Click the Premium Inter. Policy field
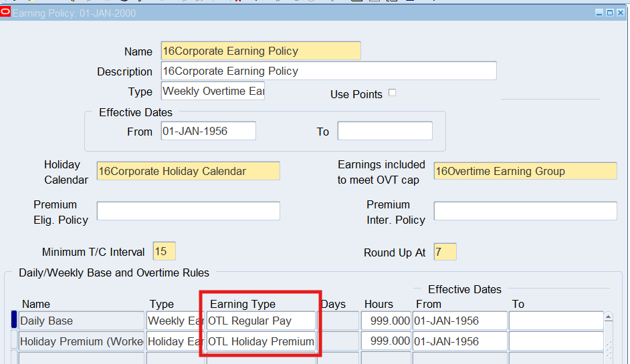Viewport: 630px width, 364px height. tap(525, 211)
